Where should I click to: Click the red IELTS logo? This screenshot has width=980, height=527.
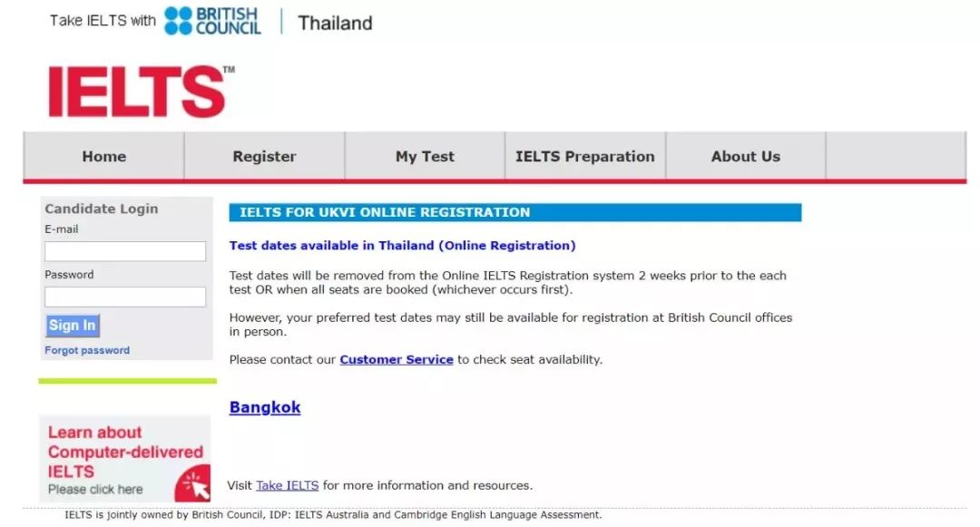(x=137, y=92)
